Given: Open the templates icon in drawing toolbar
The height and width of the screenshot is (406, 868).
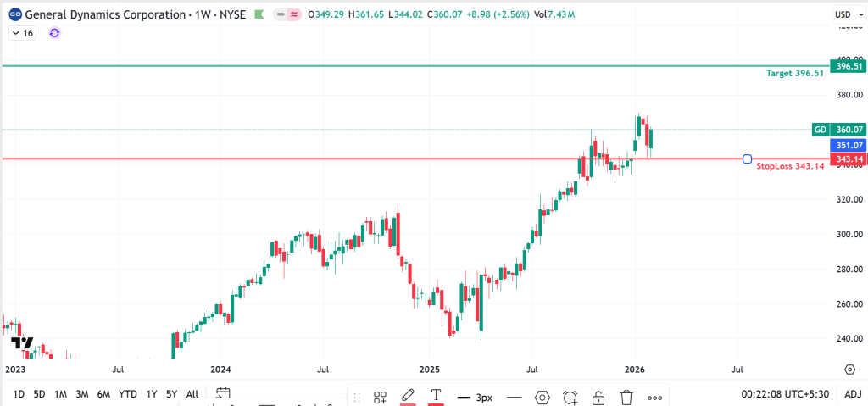Looking at the screenshot, I should (381, 397).
